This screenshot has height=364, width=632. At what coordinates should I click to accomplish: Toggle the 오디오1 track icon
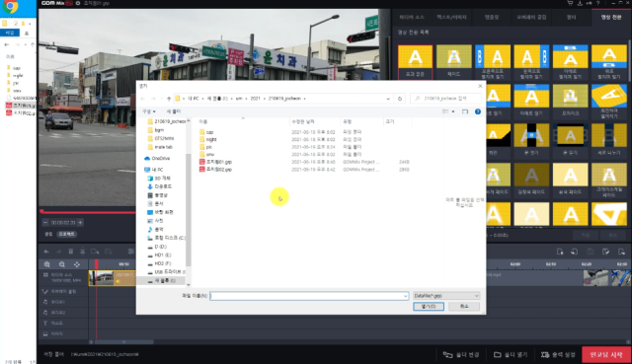point(45,302)
